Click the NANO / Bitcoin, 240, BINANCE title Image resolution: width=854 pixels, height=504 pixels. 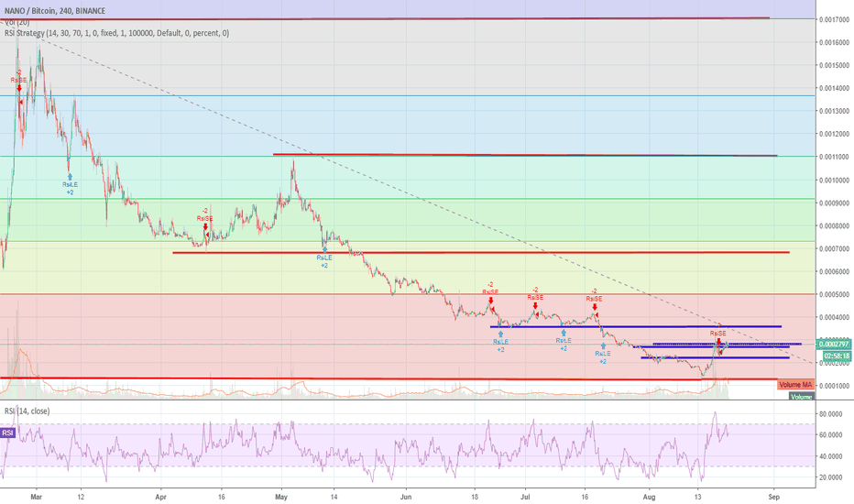point(55,10)
